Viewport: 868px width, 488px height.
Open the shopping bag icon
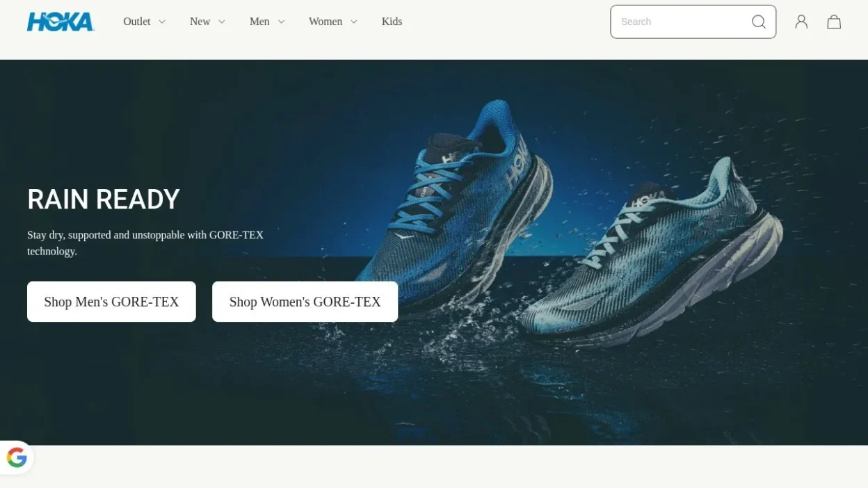point(834,22)
